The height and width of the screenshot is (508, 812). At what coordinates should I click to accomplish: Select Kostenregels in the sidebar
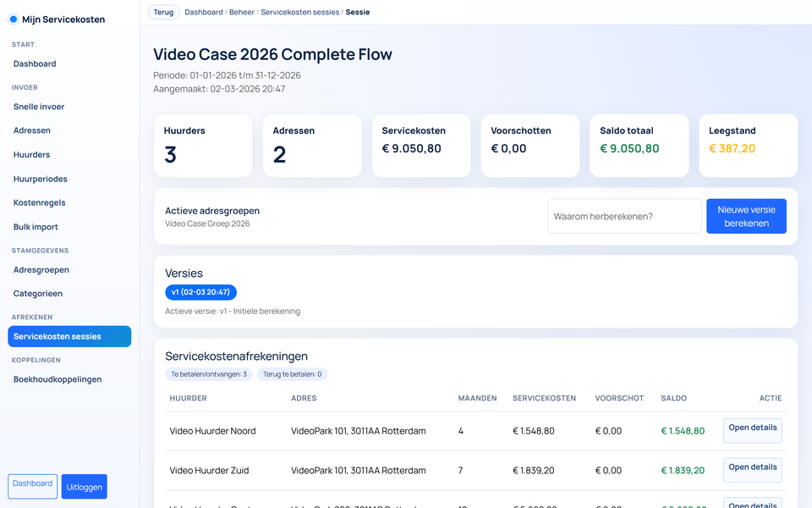(x=39, y=203)
